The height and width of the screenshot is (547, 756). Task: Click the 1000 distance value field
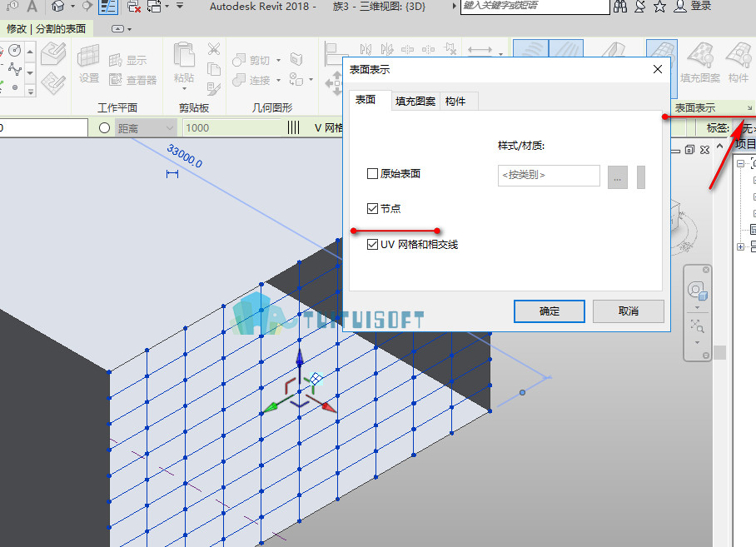[x=234, y=127]
